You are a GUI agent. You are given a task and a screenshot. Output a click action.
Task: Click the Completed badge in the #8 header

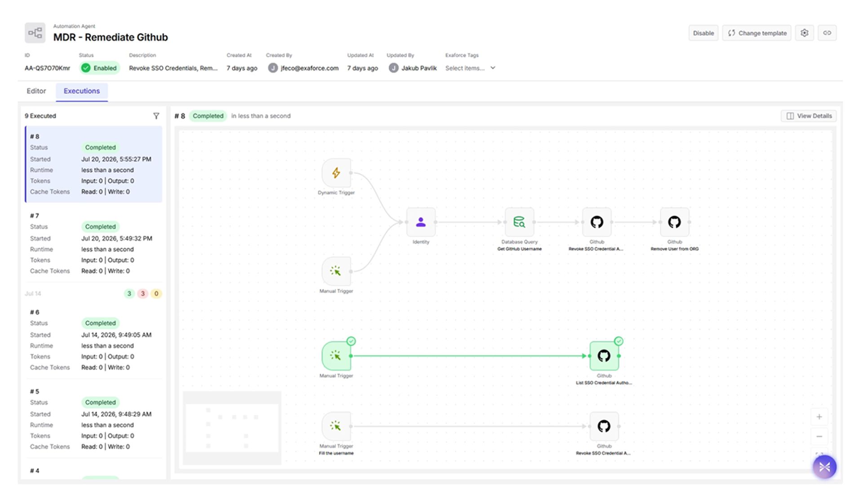[208, 116]
